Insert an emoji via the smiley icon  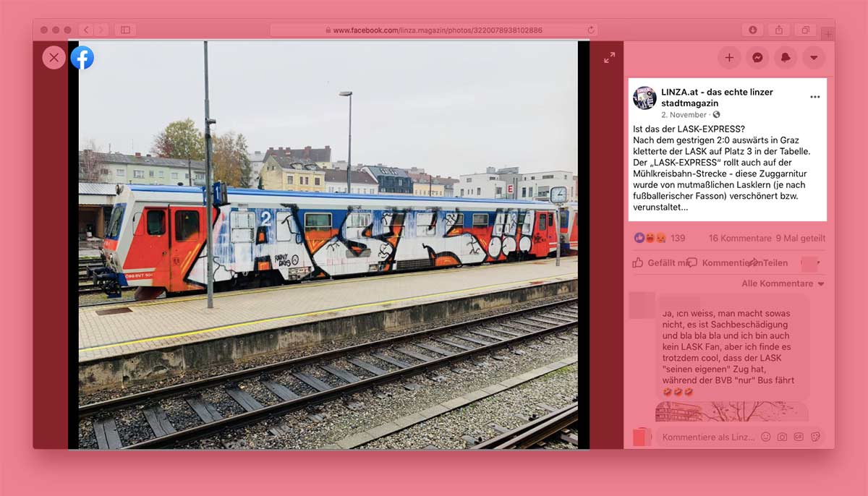click(x=765, y=437)
